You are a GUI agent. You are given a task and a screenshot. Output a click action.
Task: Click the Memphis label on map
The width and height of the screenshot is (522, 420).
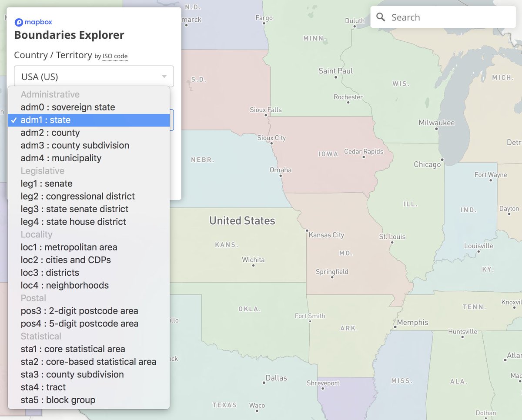pyautogui.click(x=412, y=322)
